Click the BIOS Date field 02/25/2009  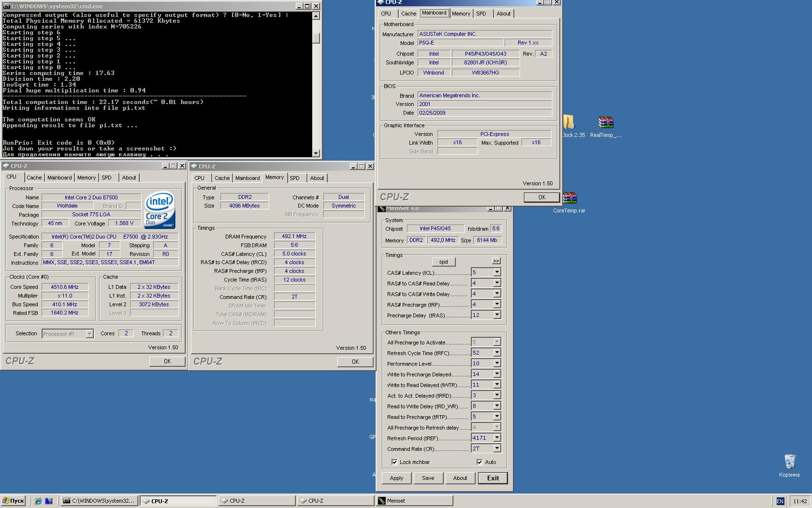point(485,113)
